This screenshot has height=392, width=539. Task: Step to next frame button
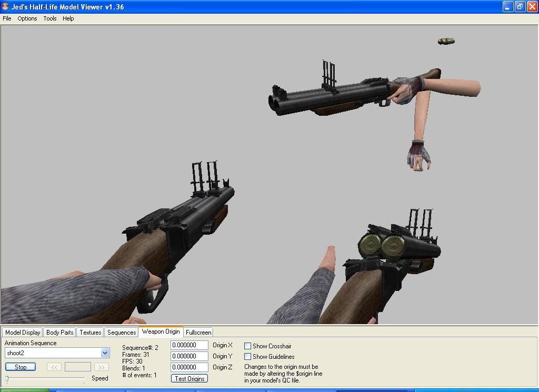[102, 367]
